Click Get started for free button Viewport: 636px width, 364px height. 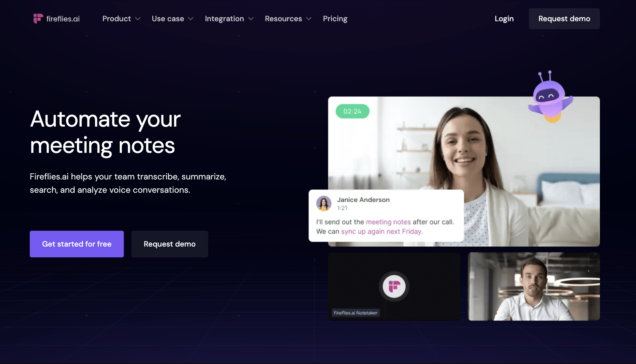77,244
